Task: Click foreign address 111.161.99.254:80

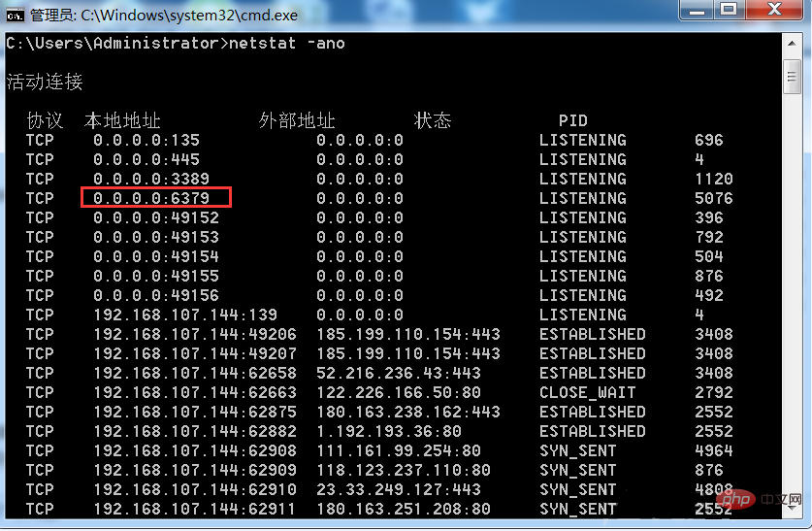Action: point(399,450)
